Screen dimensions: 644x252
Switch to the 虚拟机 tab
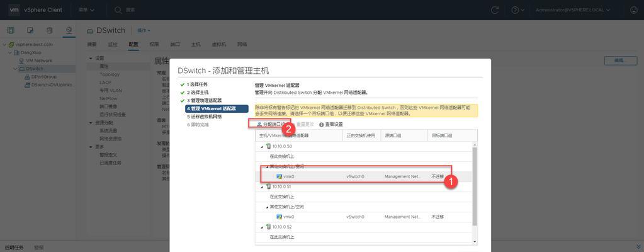coord(219,44)
